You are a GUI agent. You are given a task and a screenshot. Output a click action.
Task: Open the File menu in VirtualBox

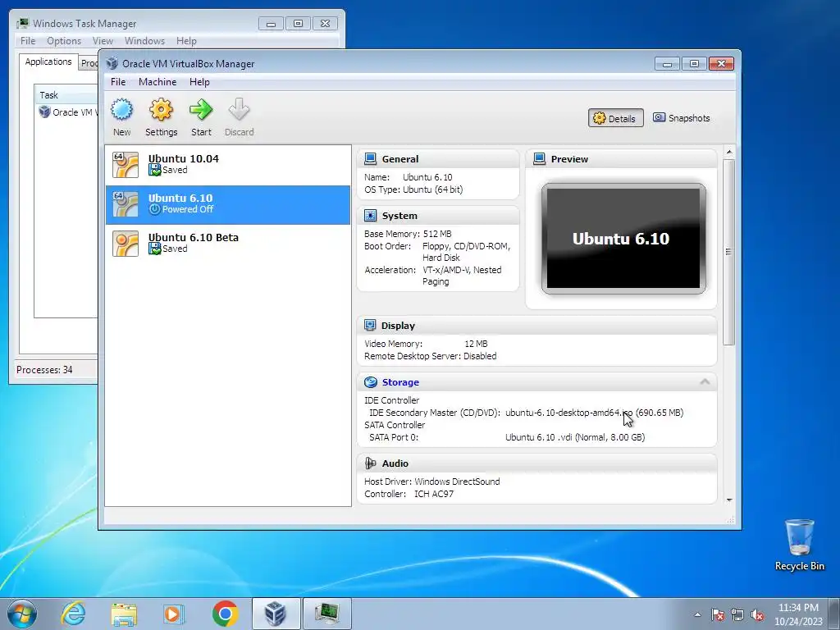point(118,82)
